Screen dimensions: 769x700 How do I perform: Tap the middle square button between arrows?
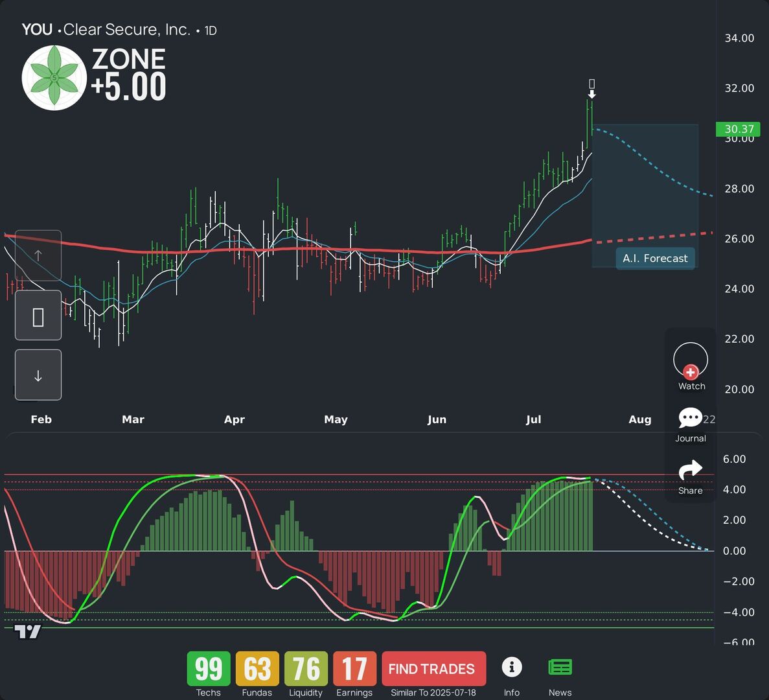(38, 315)
